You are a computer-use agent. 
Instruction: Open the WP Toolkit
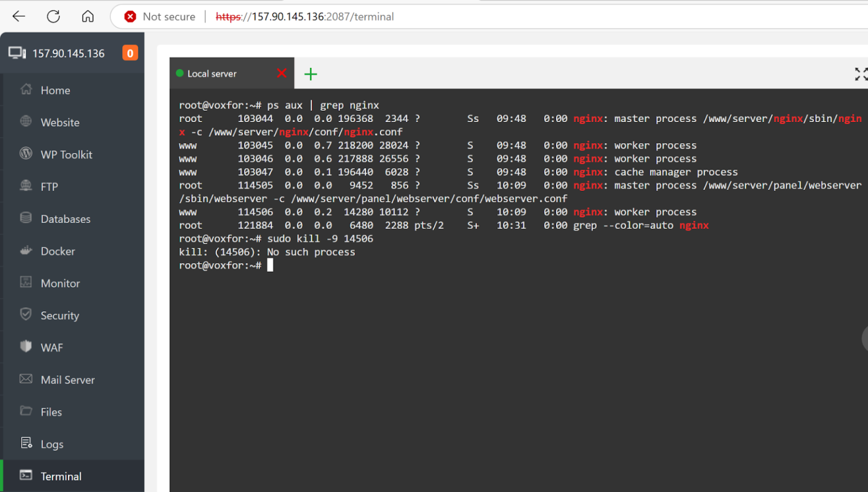tap(66, 154)
